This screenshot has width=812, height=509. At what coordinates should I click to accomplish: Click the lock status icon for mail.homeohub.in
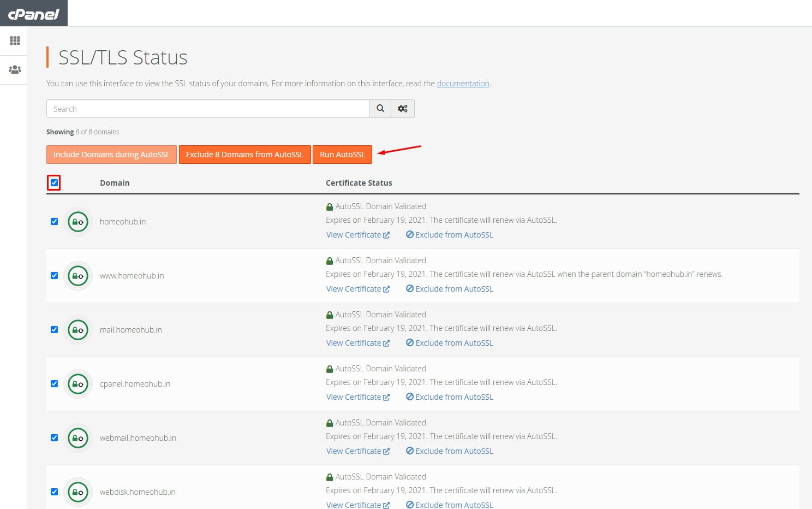[78, 330]
